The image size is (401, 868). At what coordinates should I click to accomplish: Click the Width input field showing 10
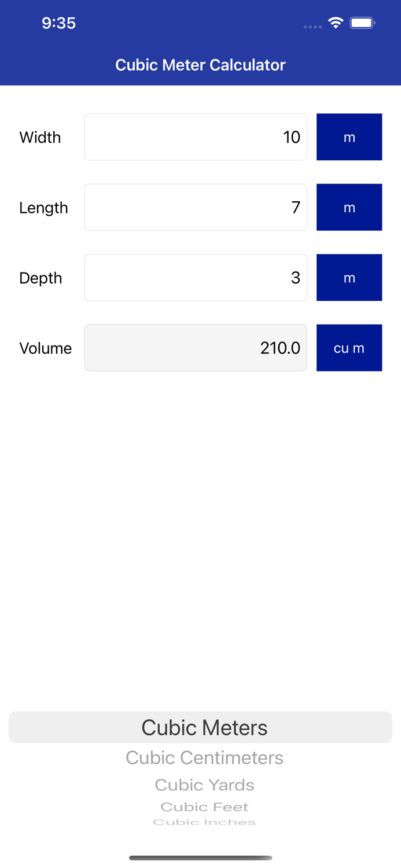click(196, 137)
